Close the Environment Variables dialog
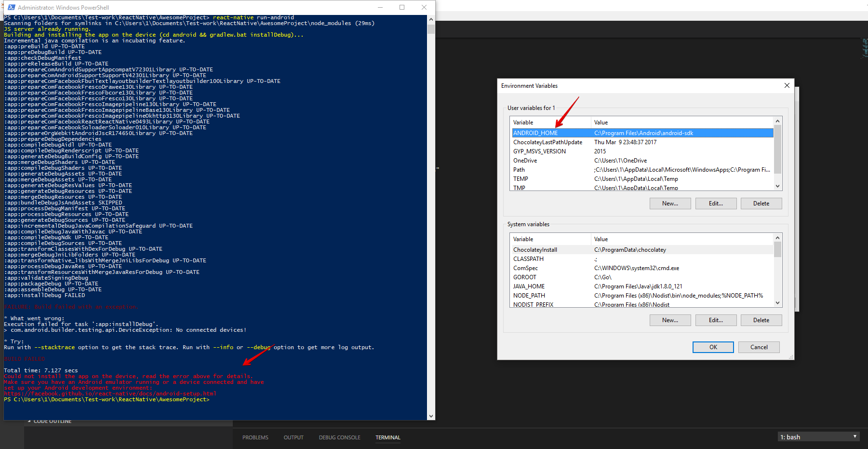The width and height of the screenshot is (868, 449). coord(787,85)
